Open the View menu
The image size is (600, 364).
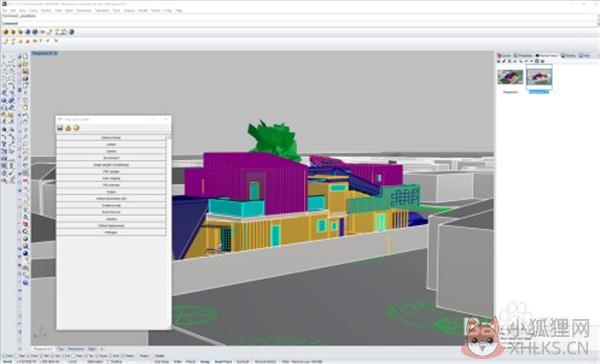23,11
